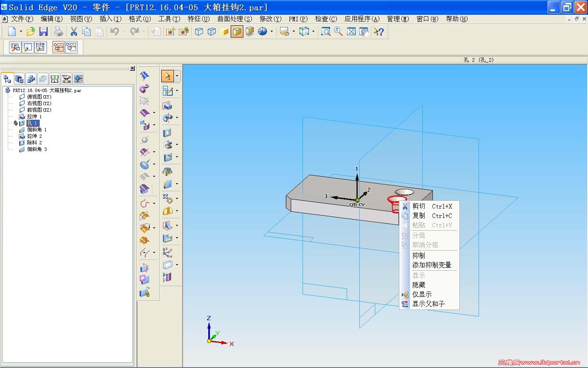Expand the Pattern tool flyout arrow
Viewport: 588px width, 368px height.
click(x=177, y=198)
